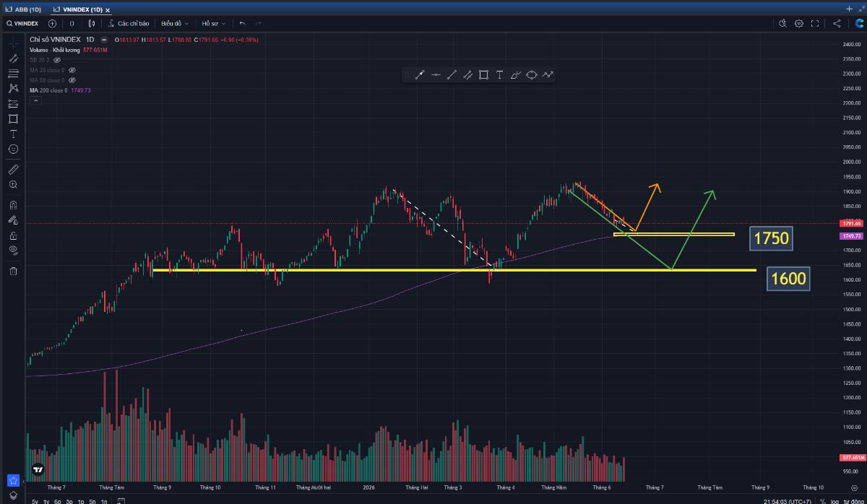Remove drawings with the trash icon

[13, 271]
